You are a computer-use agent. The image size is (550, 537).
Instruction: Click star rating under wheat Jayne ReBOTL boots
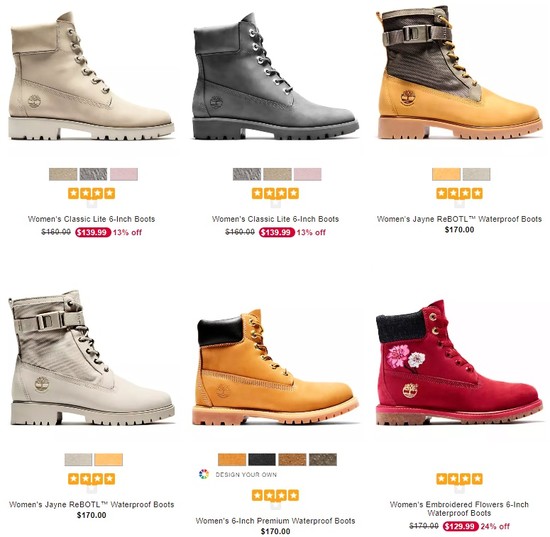[459, 193]
